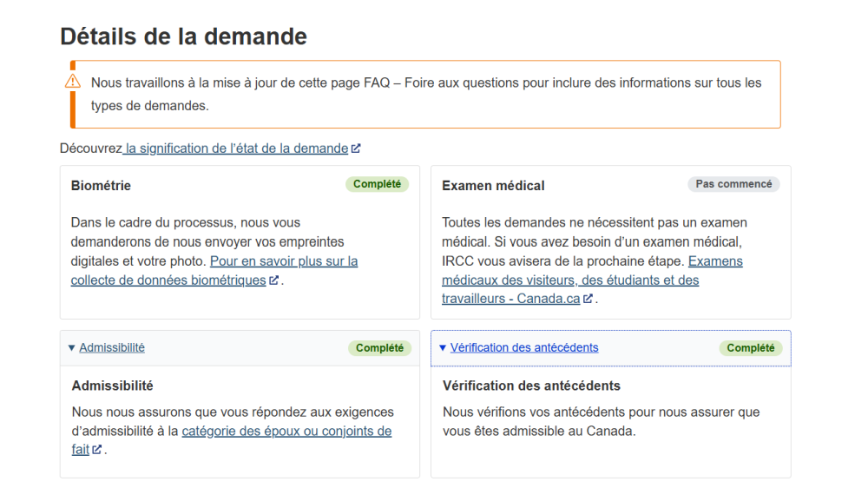Click the Biométrie 'Complété' status badge
This screenshot has width=868, height=488.
tap(377, 184)
